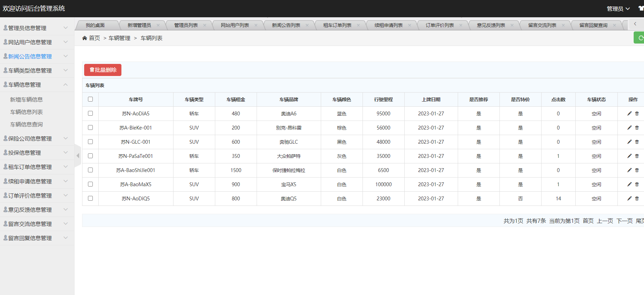Delete the 苏A-BaoMaX5 vehicle row
Viewport: 644px width, 295px height.
click(637, 184)
